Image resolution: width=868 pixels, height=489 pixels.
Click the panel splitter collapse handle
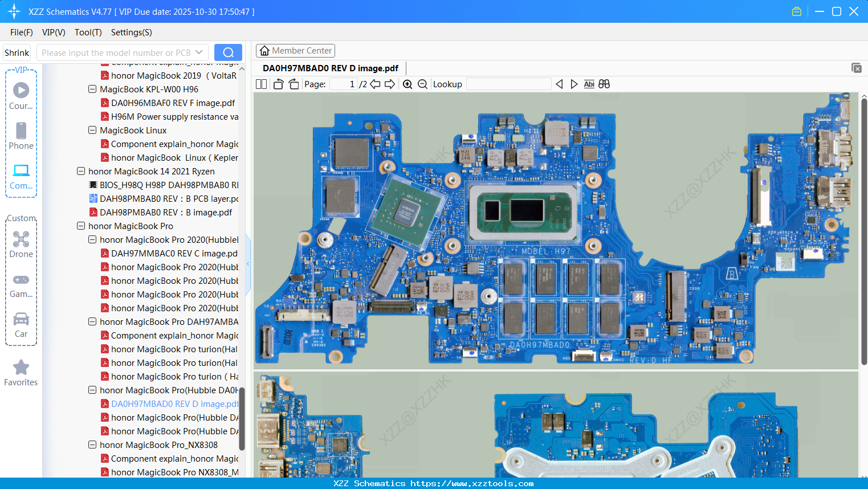pyautogui.click(x=248, y=264)
